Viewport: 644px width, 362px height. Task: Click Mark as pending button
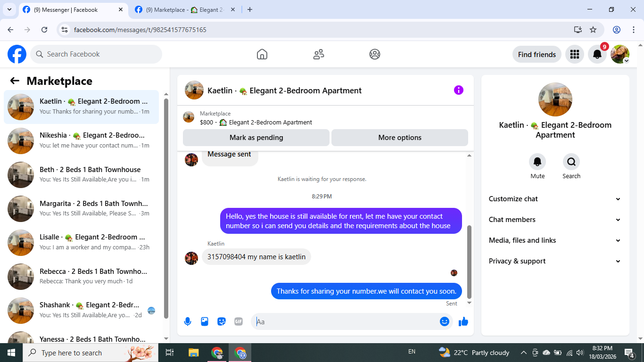click(256, 138)
